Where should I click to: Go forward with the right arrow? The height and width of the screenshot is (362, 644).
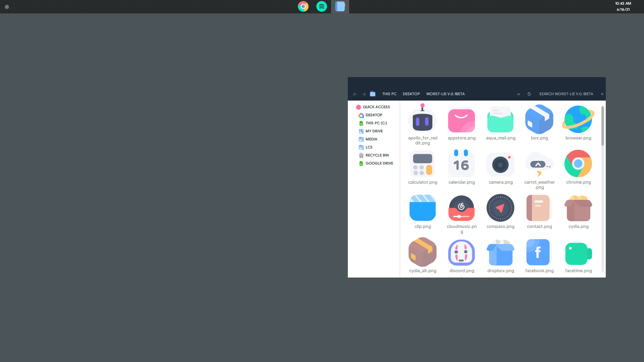364,94
